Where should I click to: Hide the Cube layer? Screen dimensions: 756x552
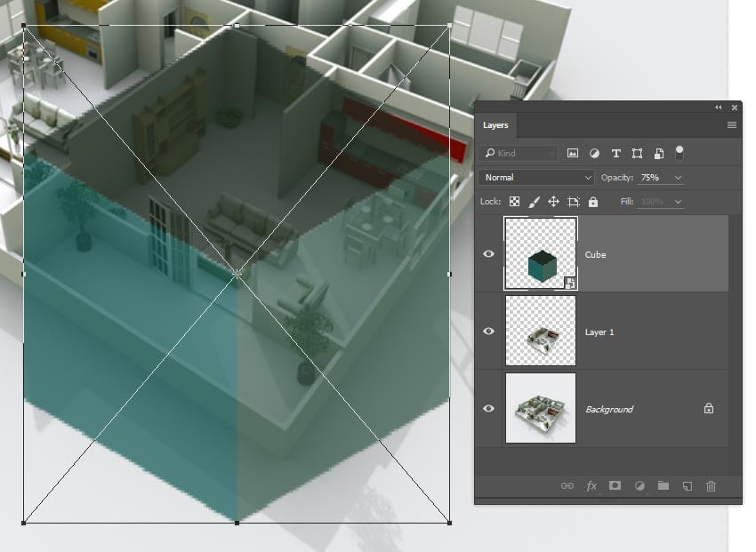click(x=488, y=253)
